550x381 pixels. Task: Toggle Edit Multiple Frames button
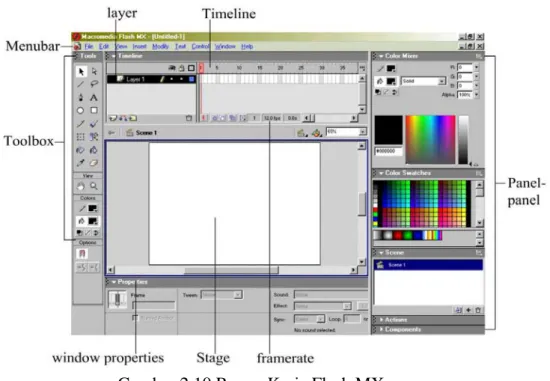pyautogui.click(x=233, y=118)
